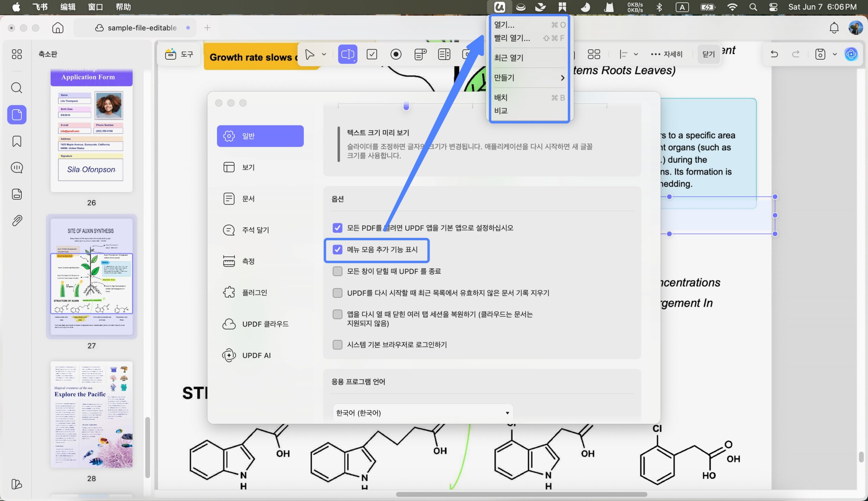868x501 pixels.
Task: Click the '닫기' button in form toolbar
Action: tap(709, 54)
